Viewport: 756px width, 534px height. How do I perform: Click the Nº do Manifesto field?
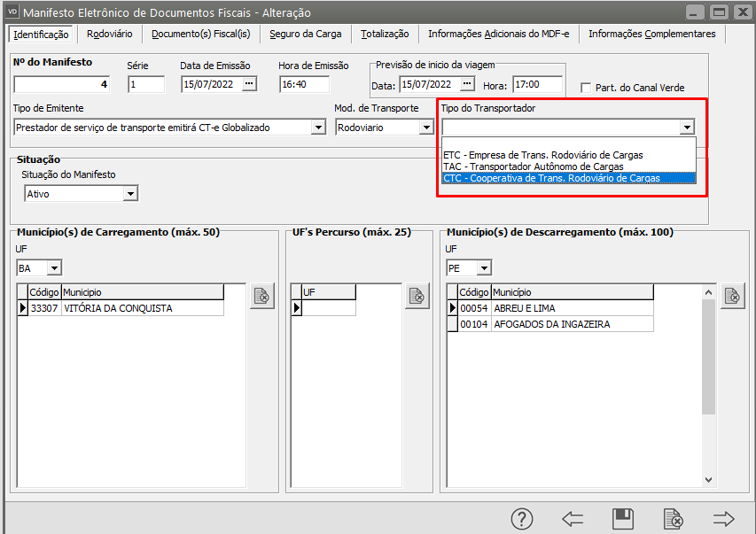[62, 85]
